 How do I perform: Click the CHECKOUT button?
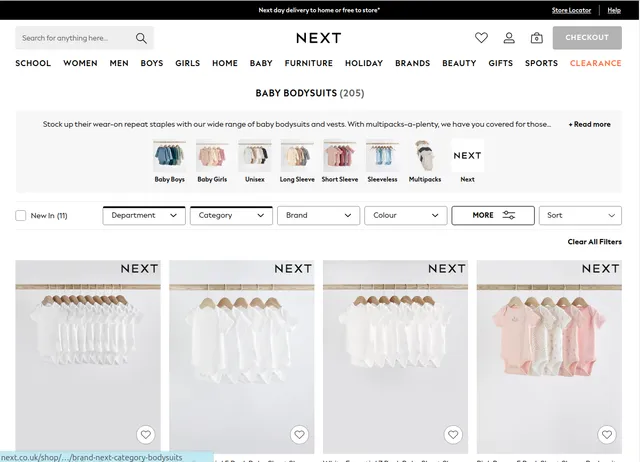click(x=587, y=38)
